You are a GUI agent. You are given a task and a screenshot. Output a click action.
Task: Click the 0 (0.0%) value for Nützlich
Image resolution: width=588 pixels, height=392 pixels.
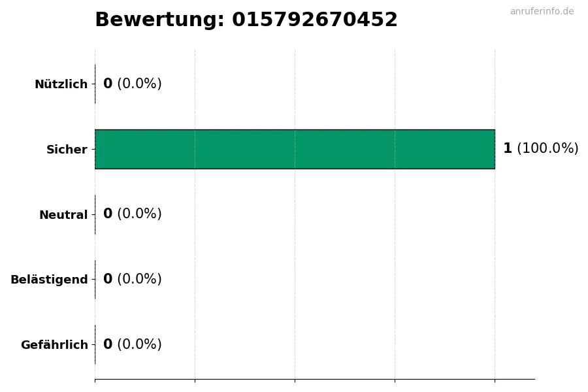click(132, 84)
